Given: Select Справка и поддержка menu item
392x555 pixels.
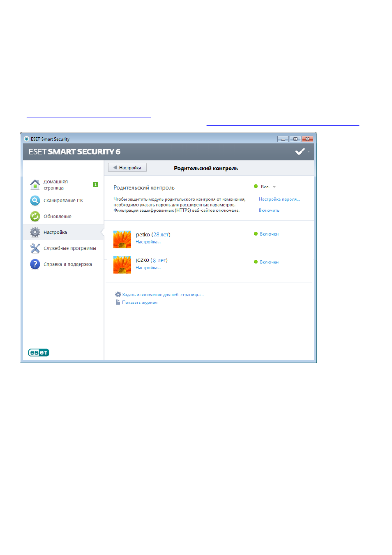Looking at the screenshot, I should point(64,264).
